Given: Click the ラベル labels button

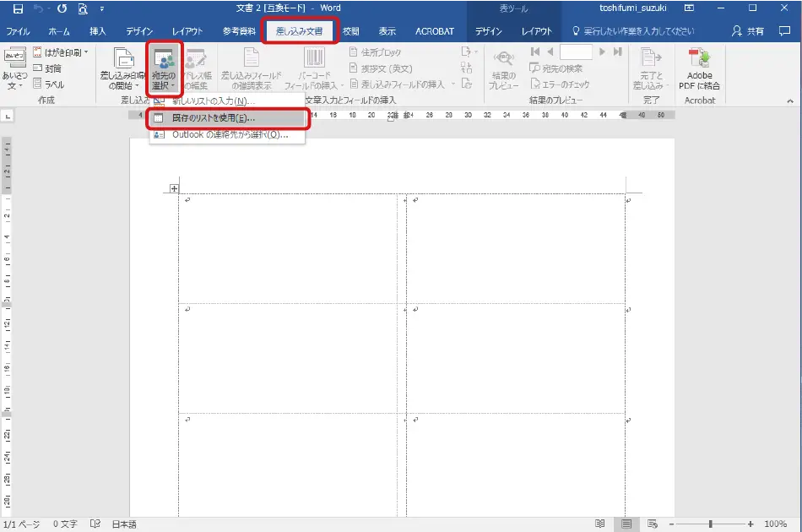Looking at the screenshot, I should (x=49, y=84).
